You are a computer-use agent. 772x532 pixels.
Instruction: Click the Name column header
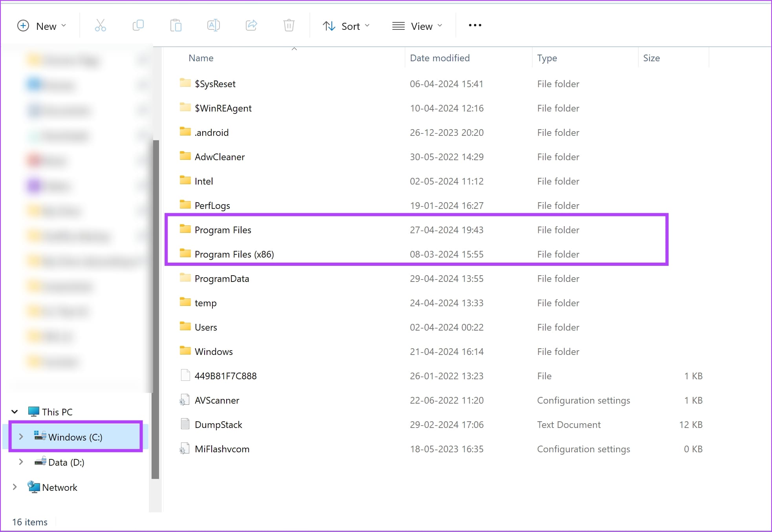point(201,58)
